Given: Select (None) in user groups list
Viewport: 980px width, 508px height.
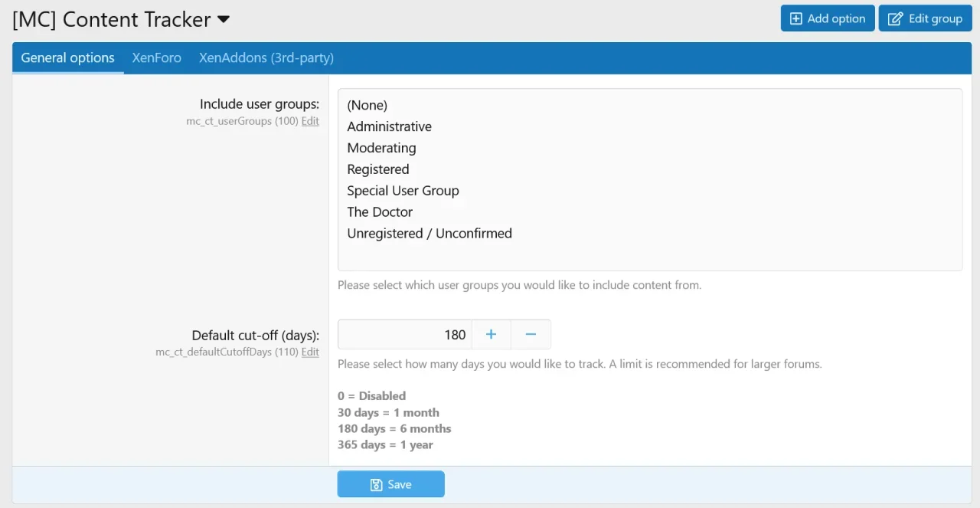Looking at the screenshot, I should (x=367, y=105).
